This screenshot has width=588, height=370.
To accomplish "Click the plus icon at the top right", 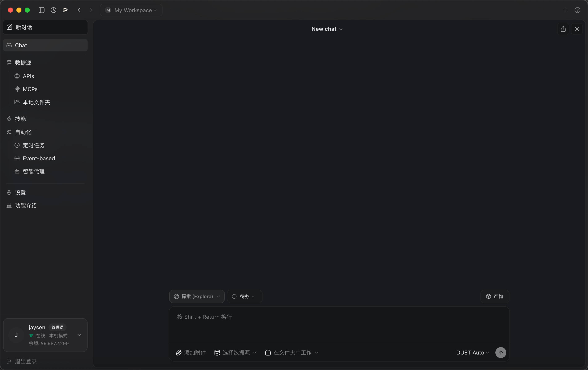I will [565, 10].
